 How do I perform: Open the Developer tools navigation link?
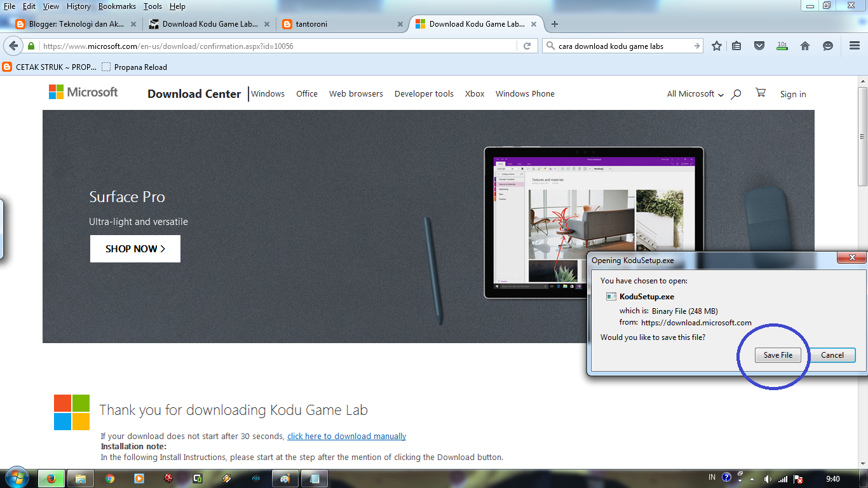[x=424, y=93]
